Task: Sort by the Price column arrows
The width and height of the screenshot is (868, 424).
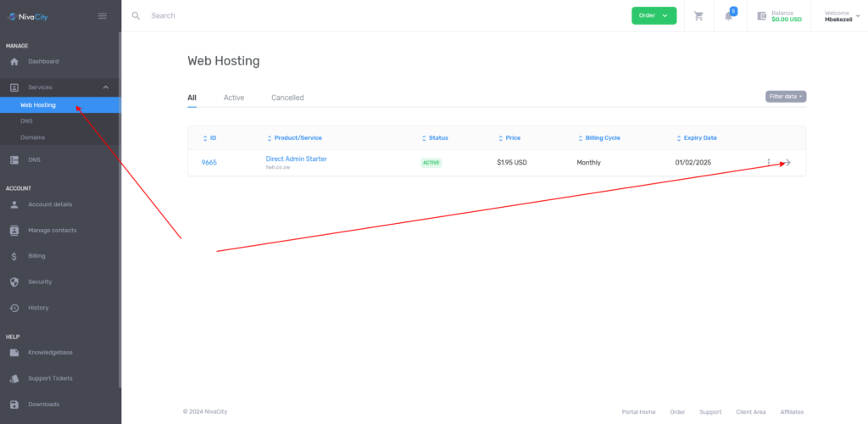Action: (500, 138)
